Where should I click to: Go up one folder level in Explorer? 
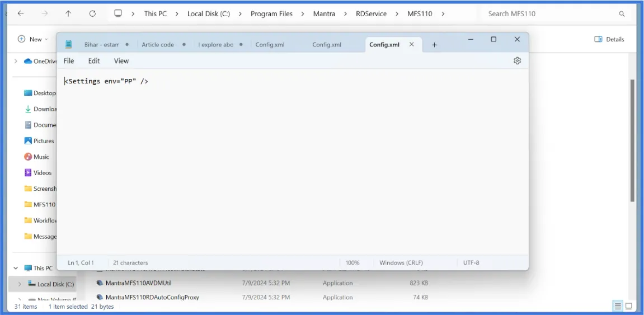coord(68,13)
